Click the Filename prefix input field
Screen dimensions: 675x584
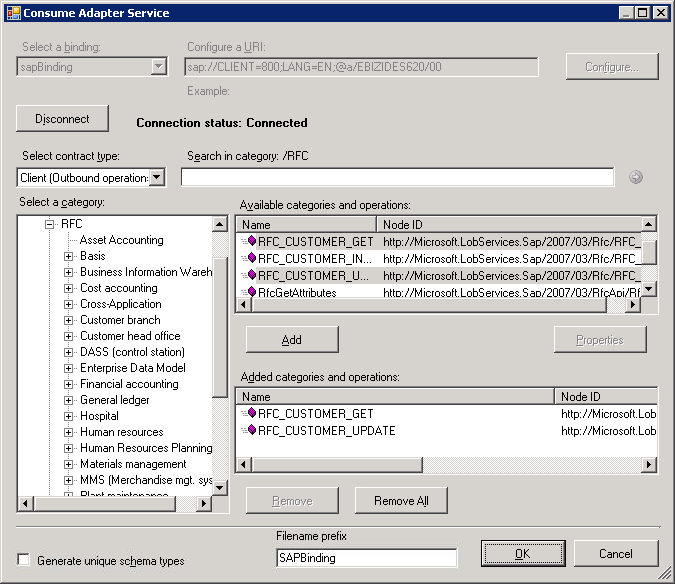tap(366, 558)
